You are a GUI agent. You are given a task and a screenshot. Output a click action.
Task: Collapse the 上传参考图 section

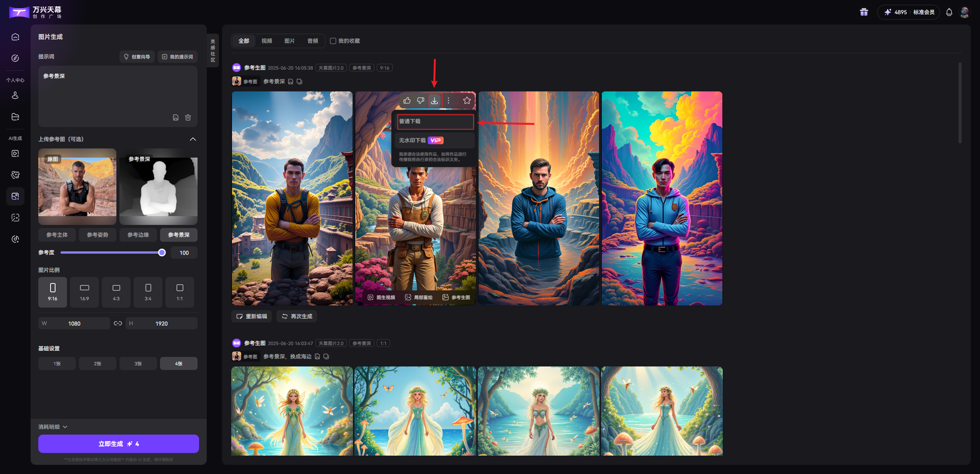click(193, 139)
